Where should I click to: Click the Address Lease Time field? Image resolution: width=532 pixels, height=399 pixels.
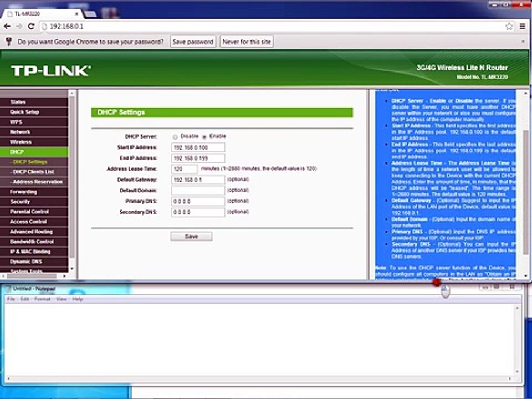[184, 169]
